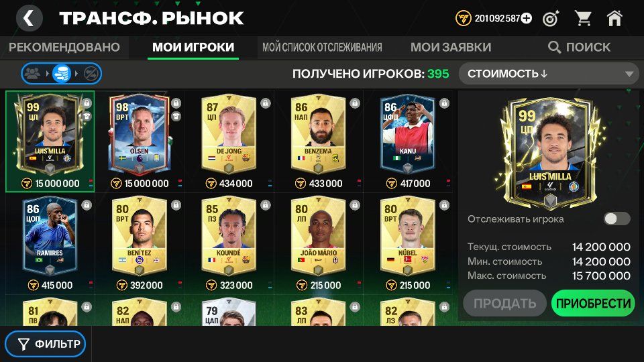Select the untradable filter icon
Viewport: 644px width, 362px height.
[90, 74]
